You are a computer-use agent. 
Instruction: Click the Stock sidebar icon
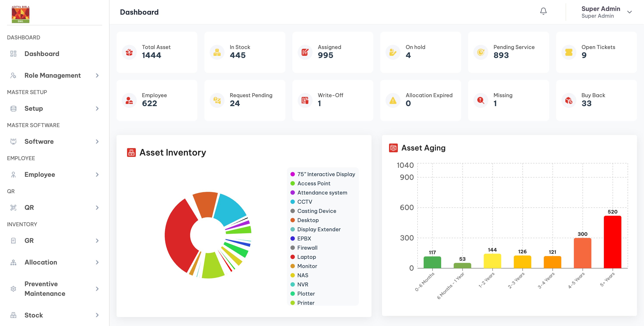13,315
